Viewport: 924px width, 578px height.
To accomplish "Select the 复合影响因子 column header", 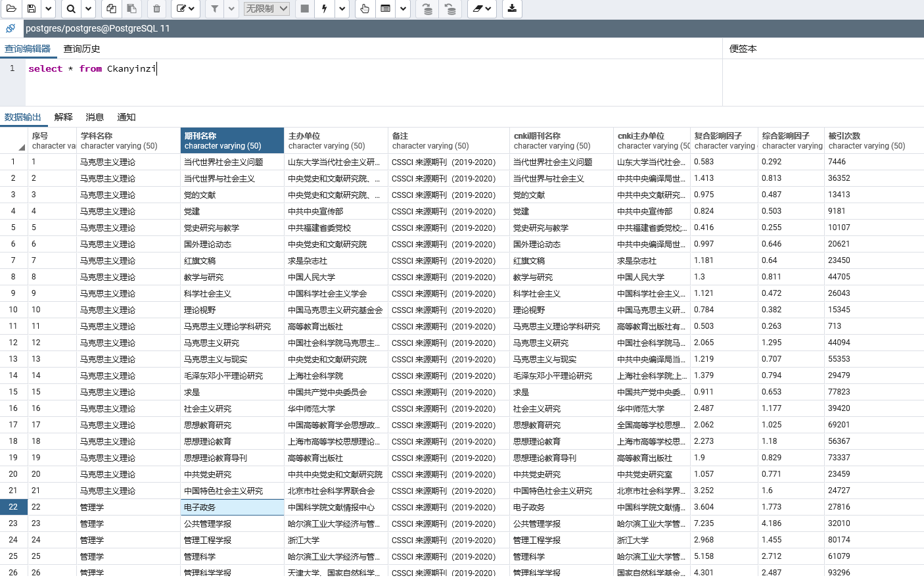I will tap(724, 141).
